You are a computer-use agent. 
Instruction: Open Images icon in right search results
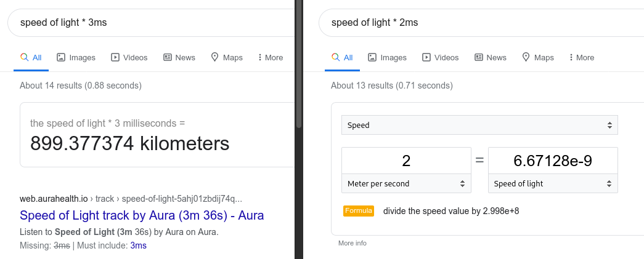pyautogui.click(x=372, y=57)
